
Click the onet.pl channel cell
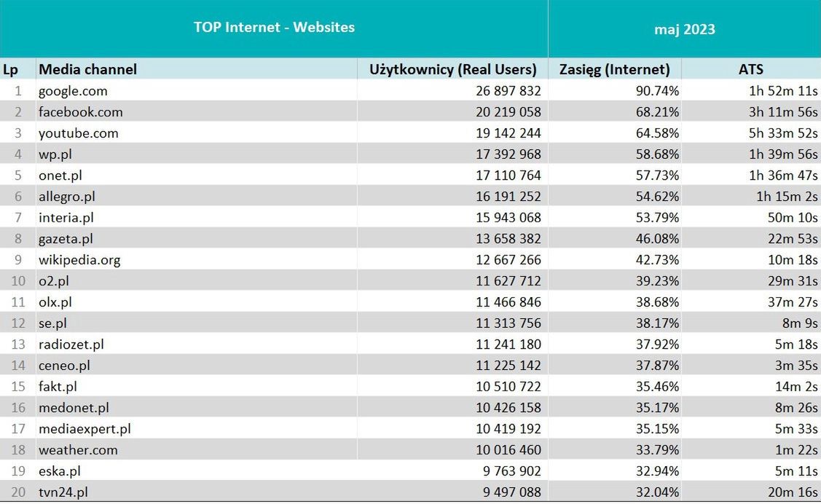pos(61,176)
